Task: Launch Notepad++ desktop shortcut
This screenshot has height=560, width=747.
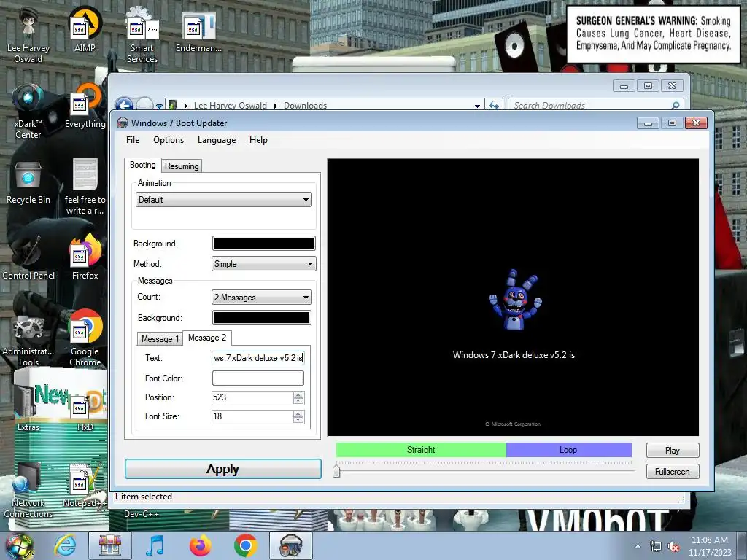Action: [85, 486]
